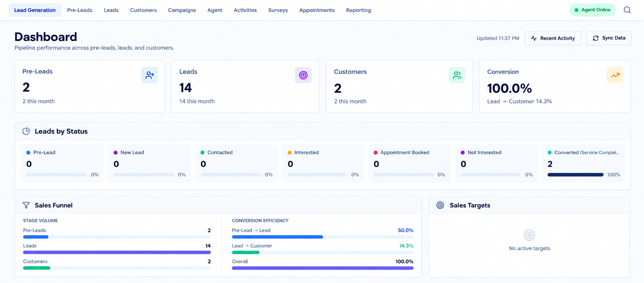
Task: Click the orange trend icon on Conversion card
Action: click(x=615, y=75)
